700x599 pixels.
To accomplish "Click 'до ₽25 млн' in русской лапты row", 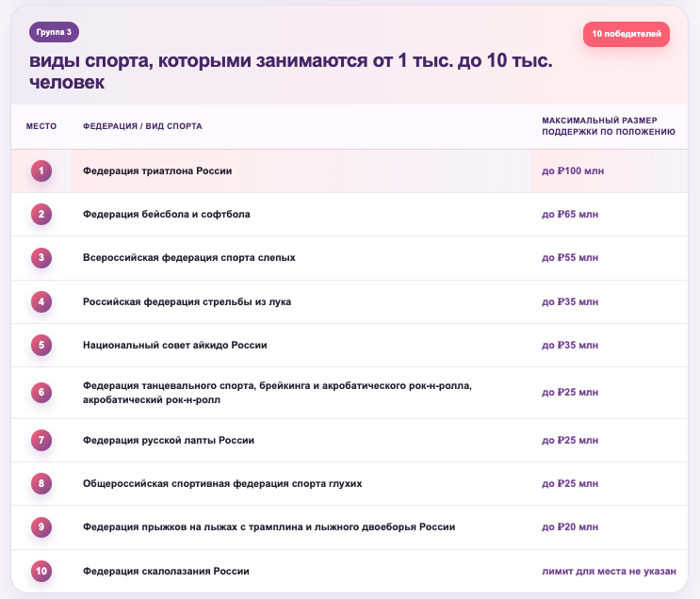I will point(570,440).
